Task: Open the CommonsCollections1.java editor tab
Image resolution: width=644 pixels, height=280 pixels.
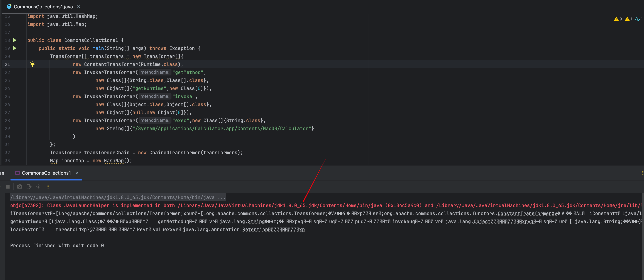Action: (43, 7)
